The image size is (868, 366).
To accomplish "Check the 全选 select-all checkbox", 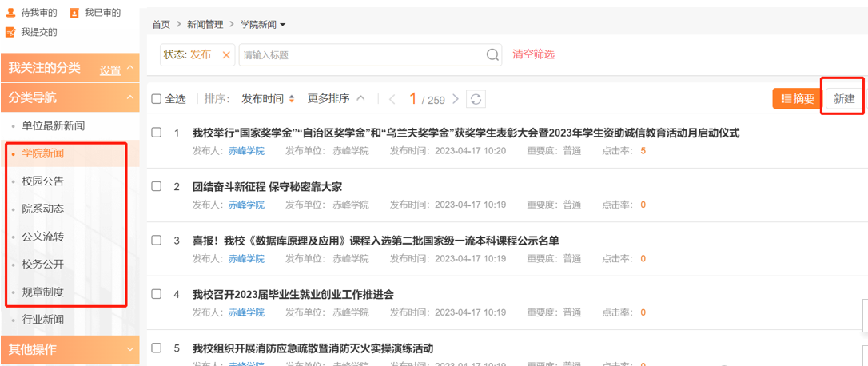I will [157, 99].
